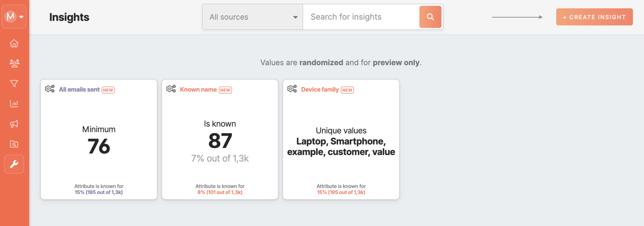Image resolution: width=644 pixels, height=226 pixels.
Task: Open the Customers people icon
Action: click(14, 63)
